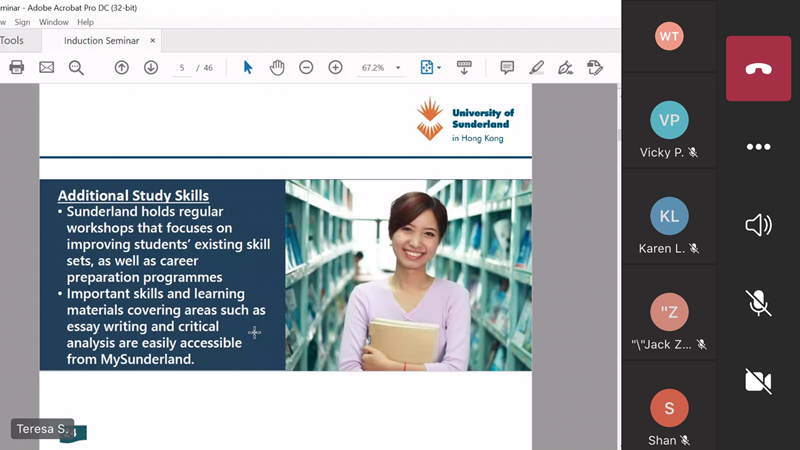Toggle the microphone mute button
This screenshot has width=800, height=450.
[758, 303]
